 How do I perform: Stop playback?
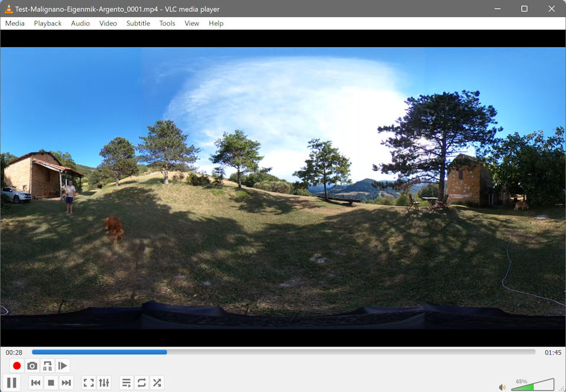click(x=51, y=383)
